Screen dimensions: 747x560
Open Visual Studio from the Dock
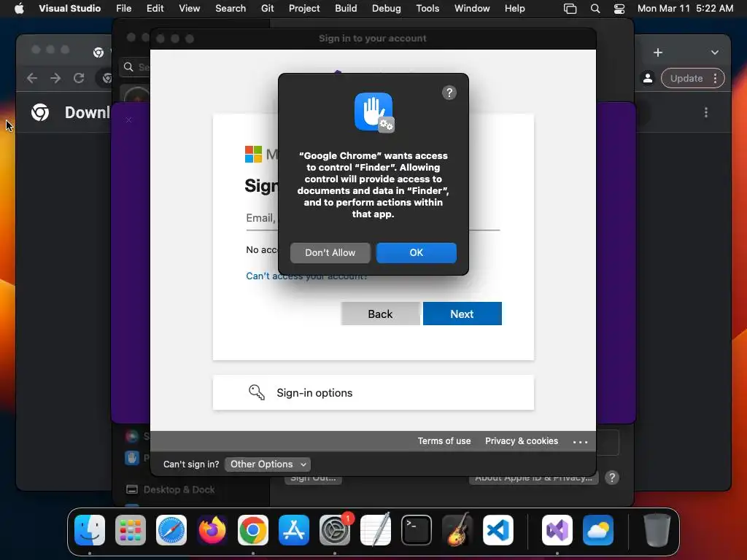[x=557, y=530]
